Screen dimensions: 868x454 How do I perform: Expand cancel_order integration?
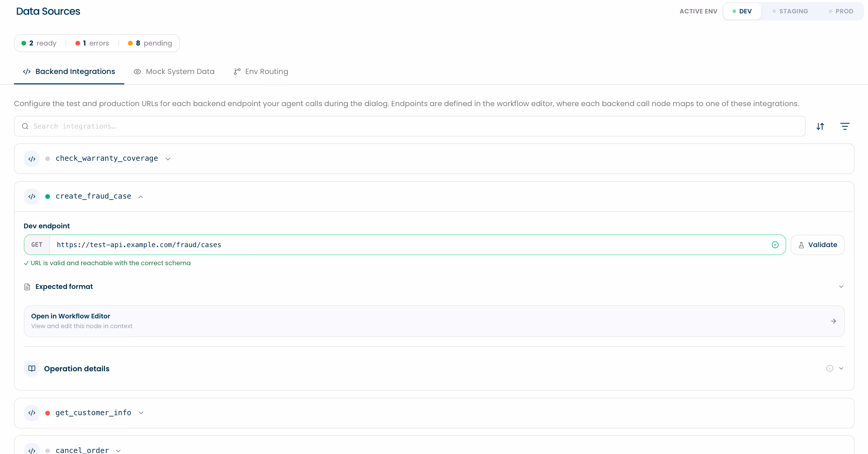pyautogui.click(x=118, y=451)
